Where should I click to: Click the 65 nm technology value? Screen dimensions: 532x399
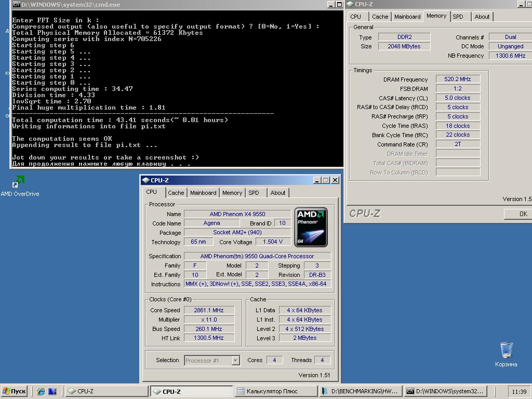pyautogui.click(x=198, y=242)
